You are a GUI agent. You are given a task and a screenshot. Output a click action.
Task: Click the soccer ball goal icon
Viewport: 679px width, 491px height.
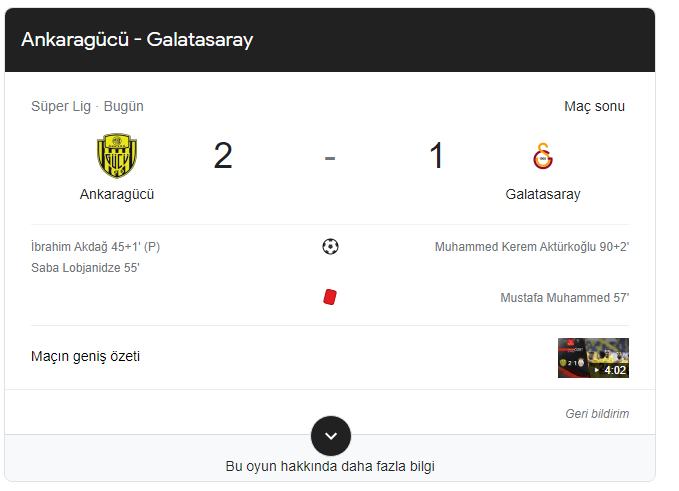click(330, 247)
